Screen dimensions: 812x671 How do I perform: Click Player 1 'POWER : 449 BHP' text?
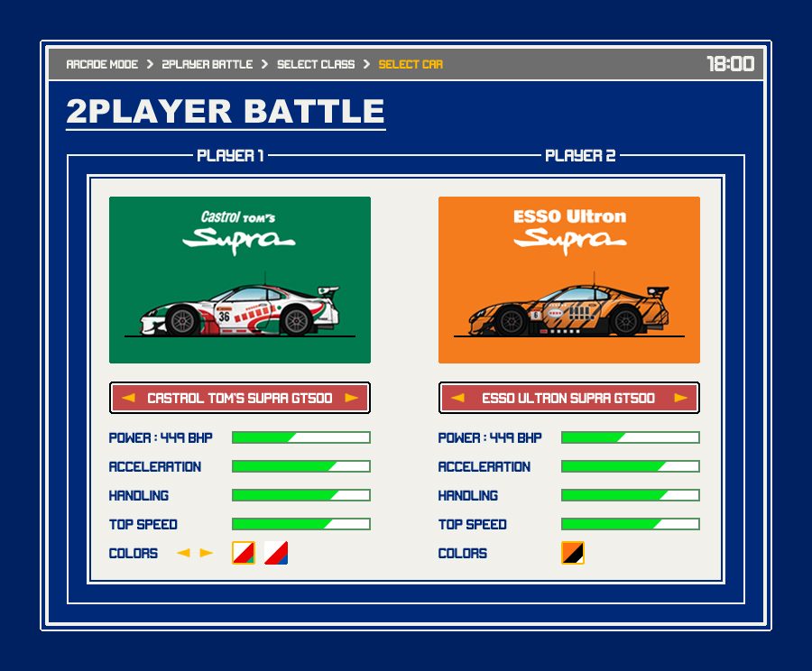pyautogui.click(x=161, y=438)
